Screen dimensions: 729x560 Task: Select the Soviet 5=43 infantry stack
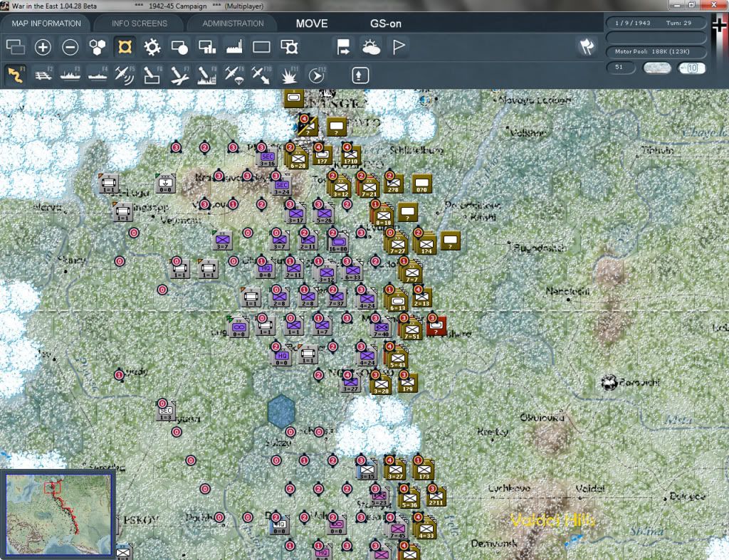tap(397, 359)
